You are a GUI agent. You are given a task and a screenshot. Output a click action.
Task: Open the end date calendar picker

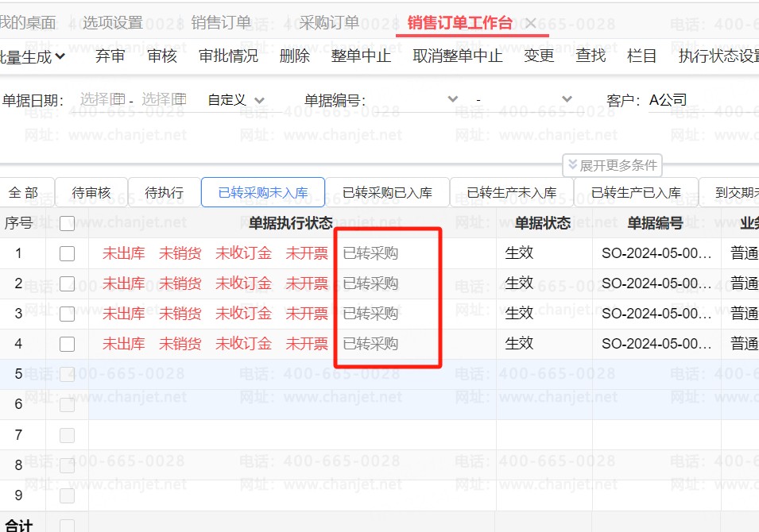click(x=180, y=99)
